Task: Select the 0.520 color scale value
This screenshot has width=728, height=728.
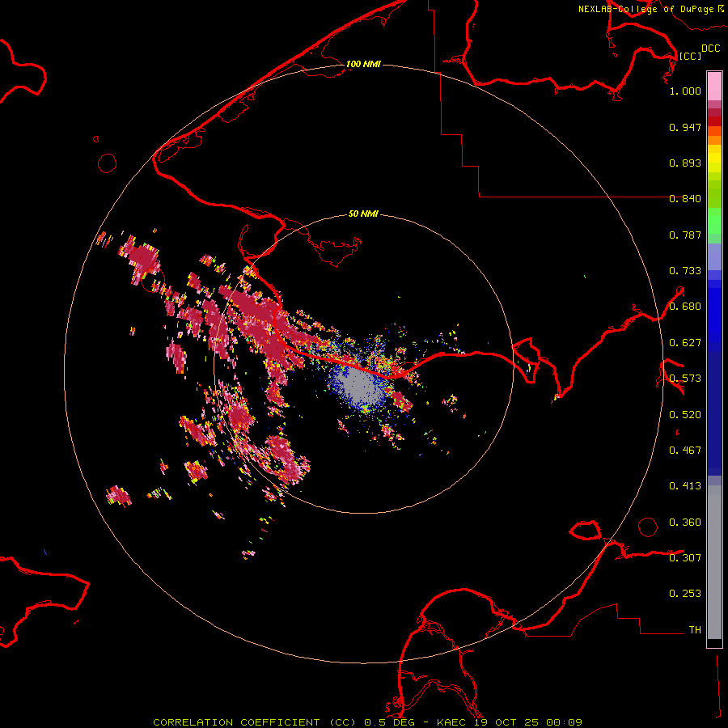Action: pyautogui.click(x=685, y=415)
